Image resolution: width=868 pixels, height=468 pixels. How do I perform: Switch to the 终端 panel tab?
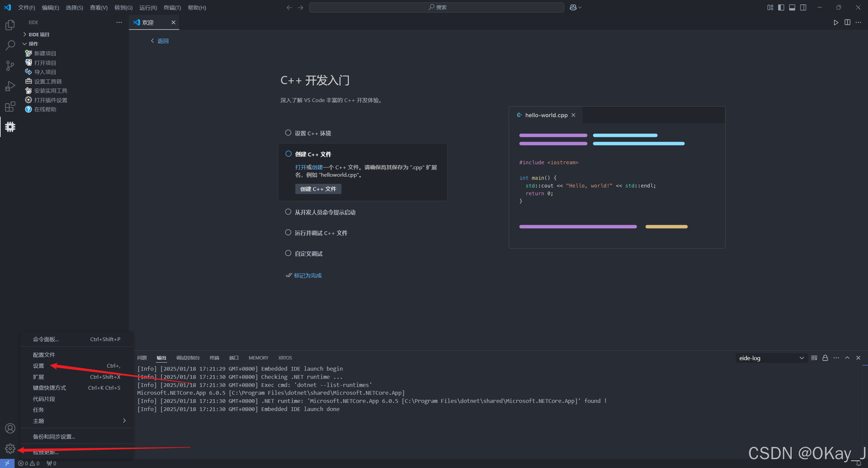[214, 358]
